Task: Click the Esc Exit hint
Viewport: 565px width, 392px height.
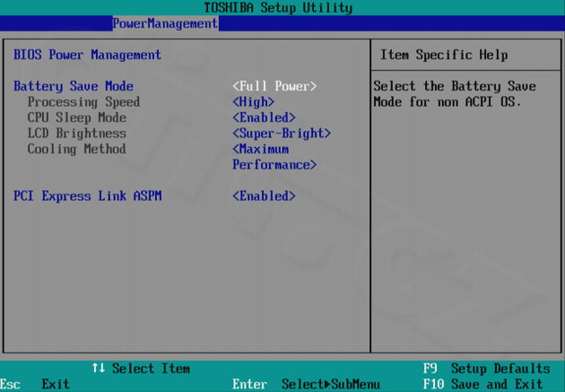Action: (x=35, y=384)
